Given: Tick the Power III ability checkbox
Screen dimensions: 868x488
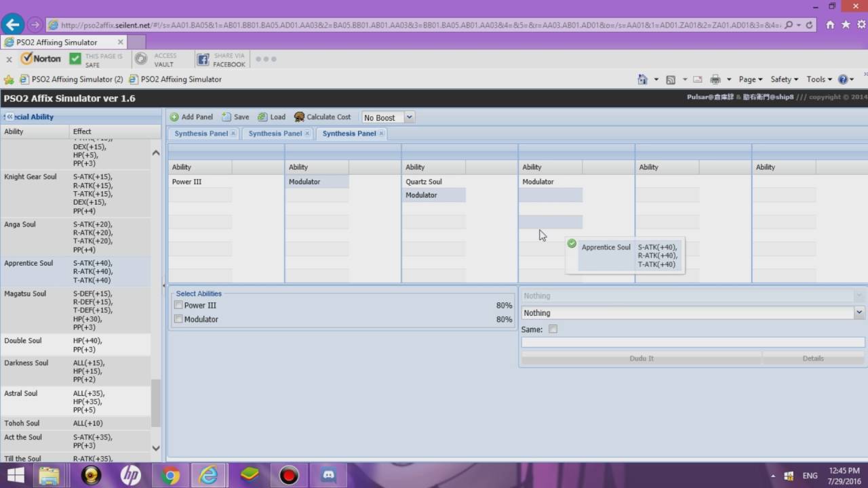Looking at the screenshot, I should tap(178, 305).
